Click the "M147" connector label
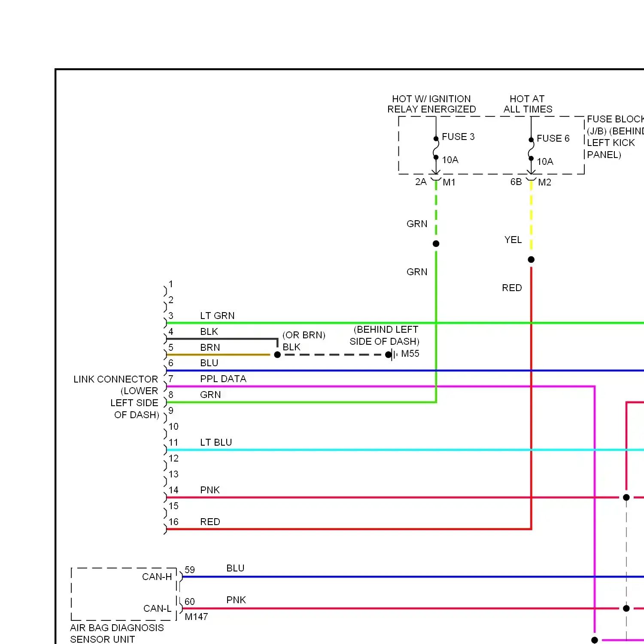Image resolution: width=644 pixels, height=644 pixels. tap(196, 617)
